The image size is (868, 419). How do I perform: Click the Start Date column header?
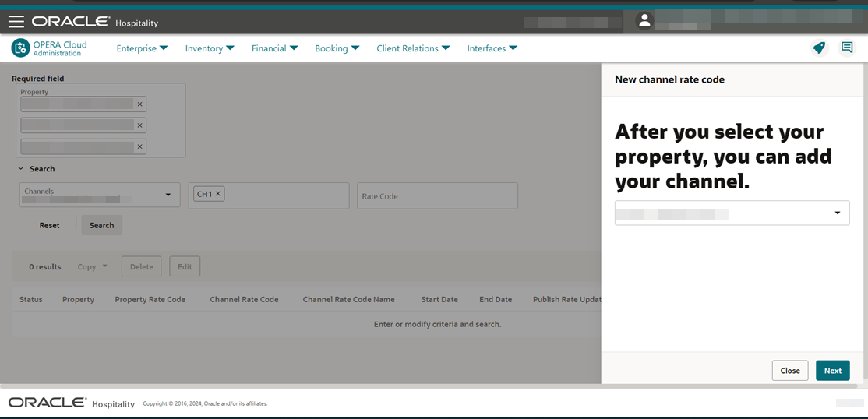click(439, 299)
